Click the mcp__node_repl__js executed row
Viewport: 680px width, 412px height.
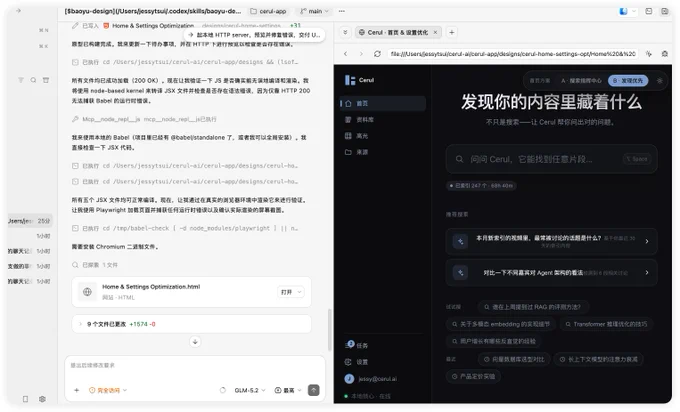coord(144,119)
